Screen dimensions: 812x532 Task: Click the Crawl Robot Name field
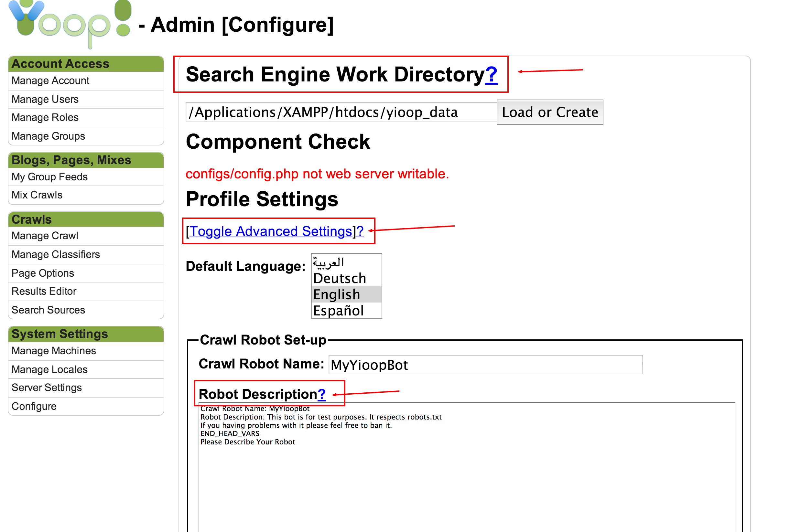(x=485, y=365)
